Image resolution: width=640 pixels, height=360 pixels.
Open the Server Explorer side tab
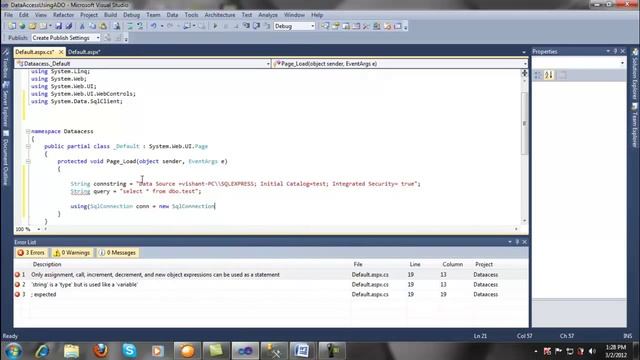point(5,104)
